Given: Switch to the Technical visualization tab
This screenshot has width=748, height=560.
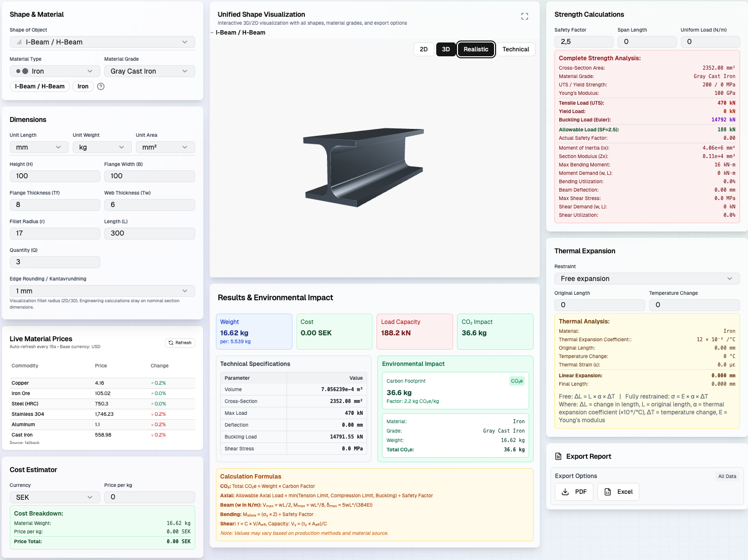Looking at the screenshot, I should [x=515, y=49].
